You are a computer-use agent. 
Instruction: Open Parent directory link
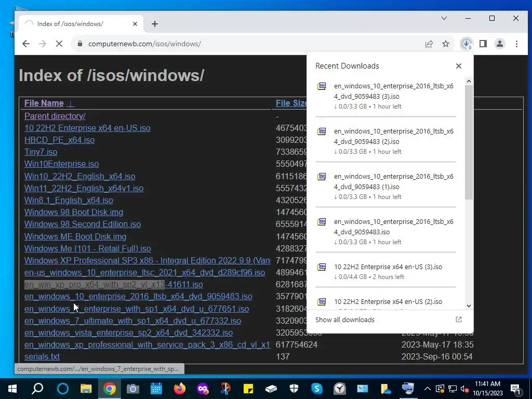tap(55, 116)
